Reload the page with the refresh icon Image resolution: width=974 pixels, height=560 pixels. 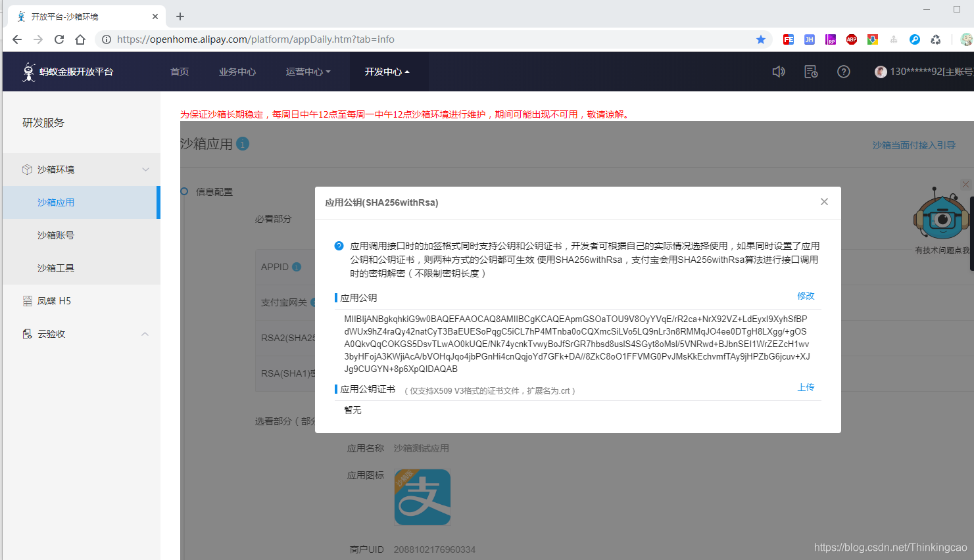pos(59,39)
